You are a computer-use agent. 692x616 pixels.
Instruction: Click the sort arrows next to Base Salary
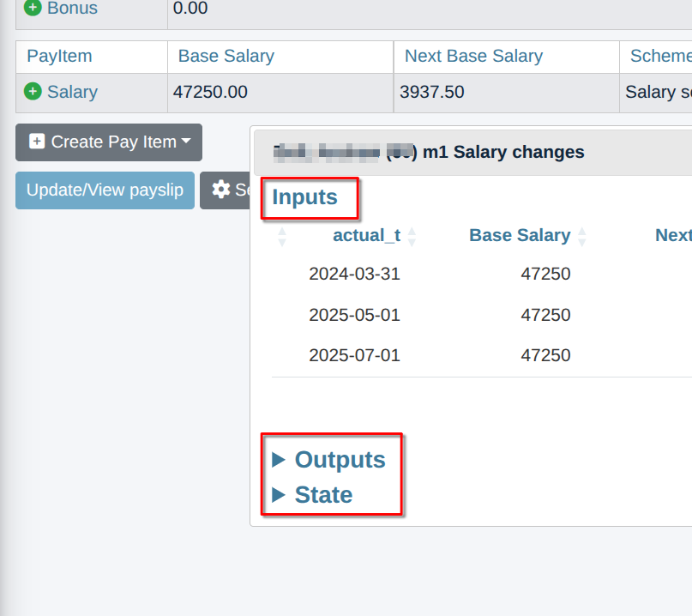pos(582,236)
